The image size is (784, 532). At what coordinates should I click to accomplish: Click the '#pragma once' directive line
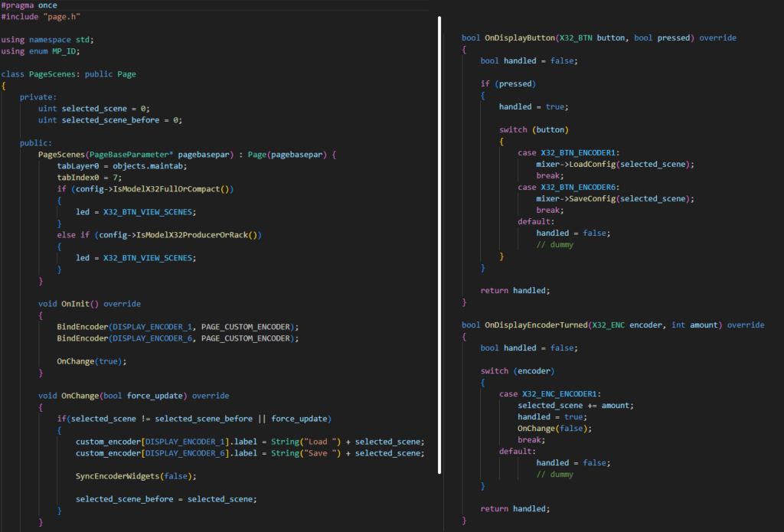(x=28, y=5)
